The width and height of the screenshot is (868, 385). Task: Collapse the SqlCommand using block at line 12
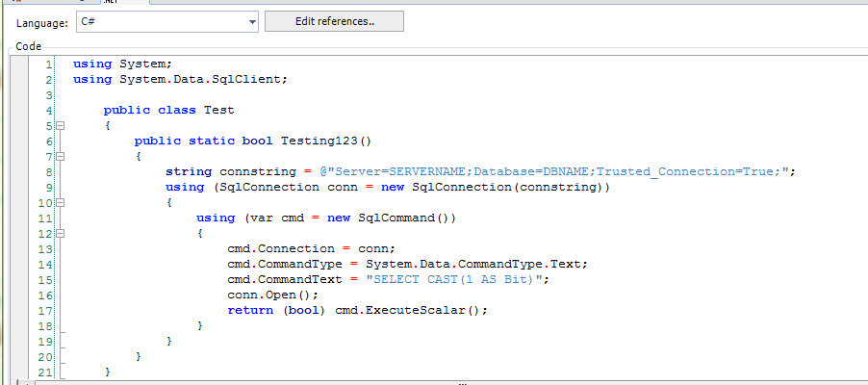click(60, 233)
